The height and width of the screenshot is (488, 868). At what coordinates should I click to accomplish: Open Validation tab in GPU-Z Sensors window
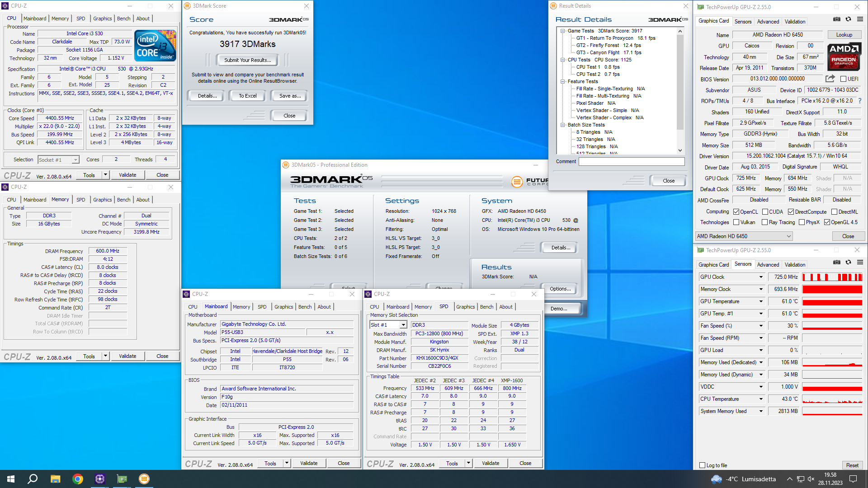pos(795,265)
